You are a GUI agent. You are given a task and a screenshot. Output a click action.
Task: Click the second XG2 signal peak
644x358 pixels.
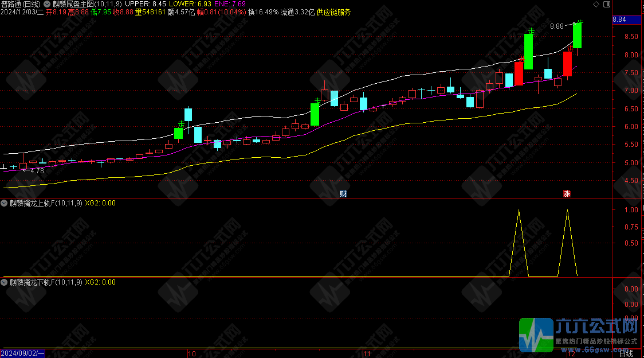coord(567,211)
